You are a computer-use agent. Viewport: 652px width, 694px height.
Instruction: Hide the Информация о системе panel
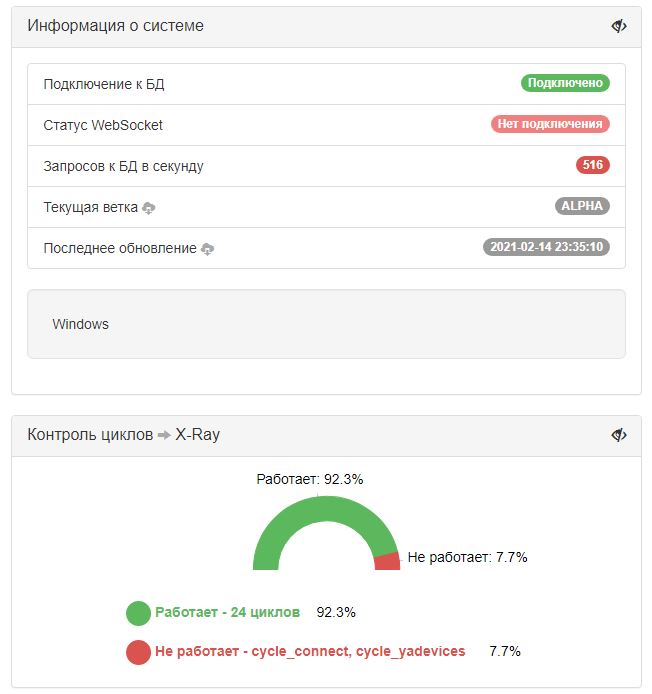(x=619, y=26)
